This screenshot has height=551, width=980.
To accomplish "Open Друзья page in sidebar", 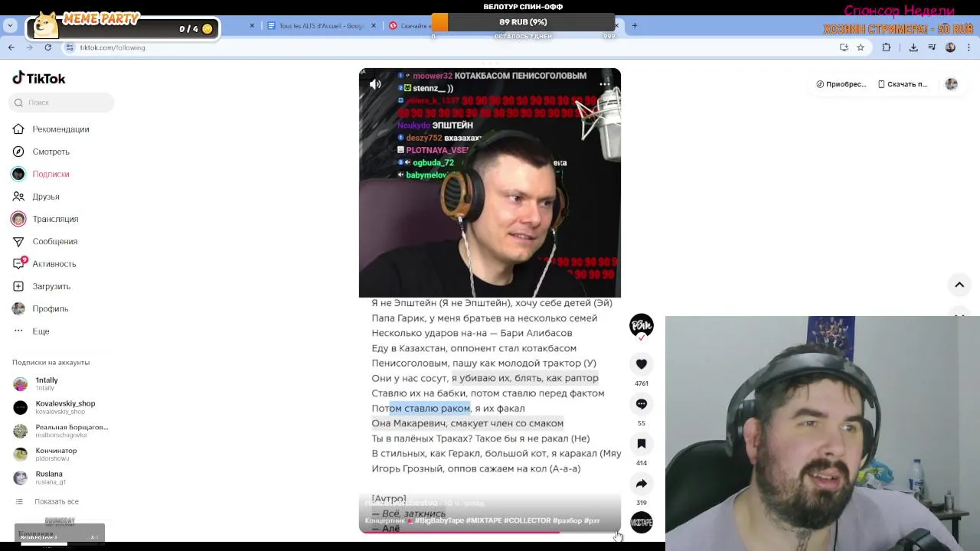I will coord(36,197).
